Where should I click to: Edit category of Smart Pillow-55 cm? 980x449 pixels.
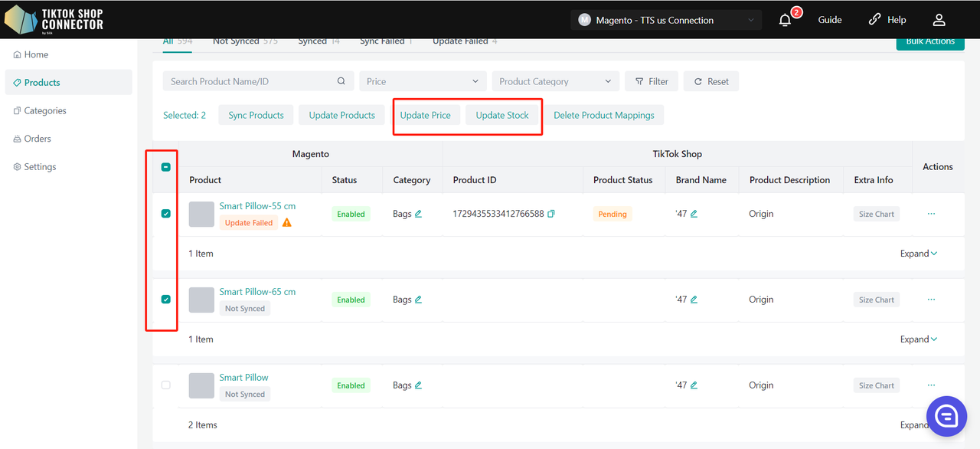point(419,214)
